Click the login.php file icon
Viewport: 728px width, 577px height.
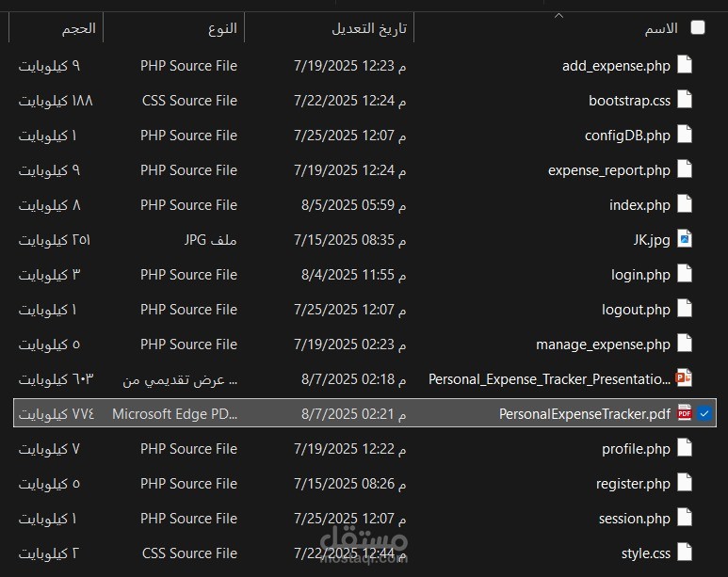tap(685, 273)
